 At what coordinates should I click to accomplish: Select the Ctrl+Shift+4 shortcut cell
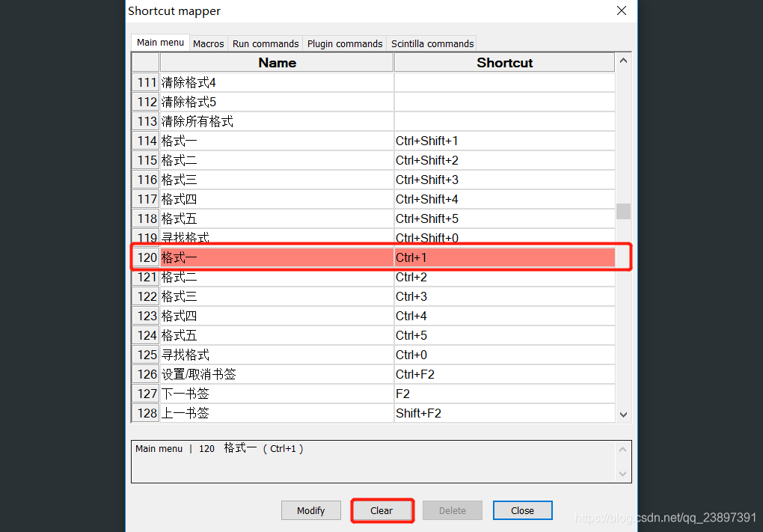505,200
